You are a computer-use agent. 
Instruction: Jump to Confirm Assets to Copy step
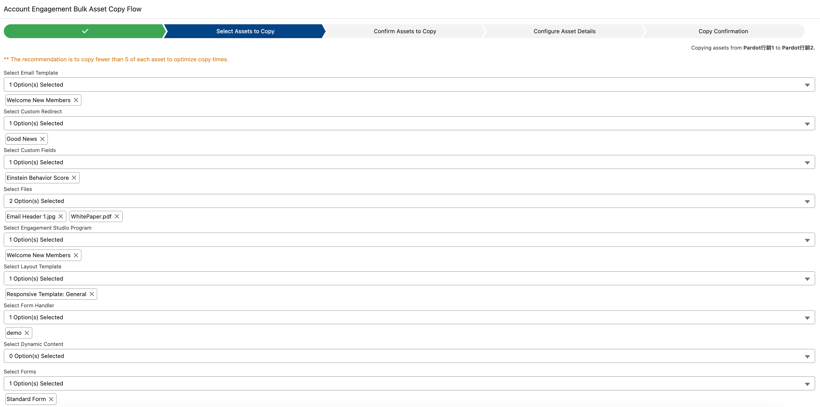[x=405, y=31]
